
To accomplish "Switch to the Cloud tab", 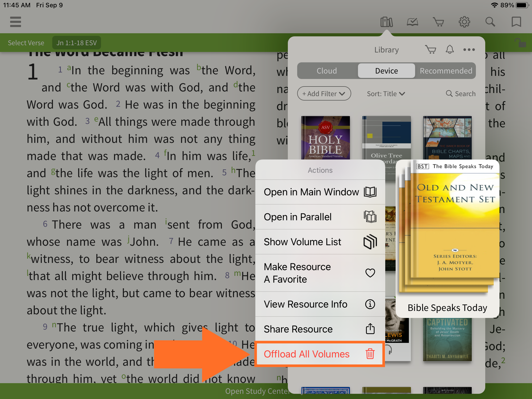I will tap(327, 71).
